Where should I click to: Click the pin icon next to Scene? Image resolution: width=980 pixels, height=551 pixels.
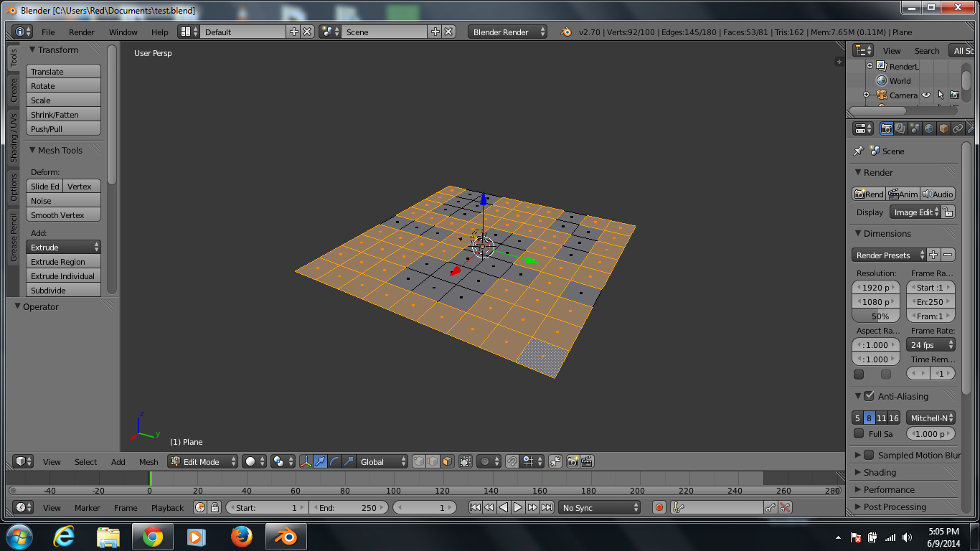pos(858,151)
